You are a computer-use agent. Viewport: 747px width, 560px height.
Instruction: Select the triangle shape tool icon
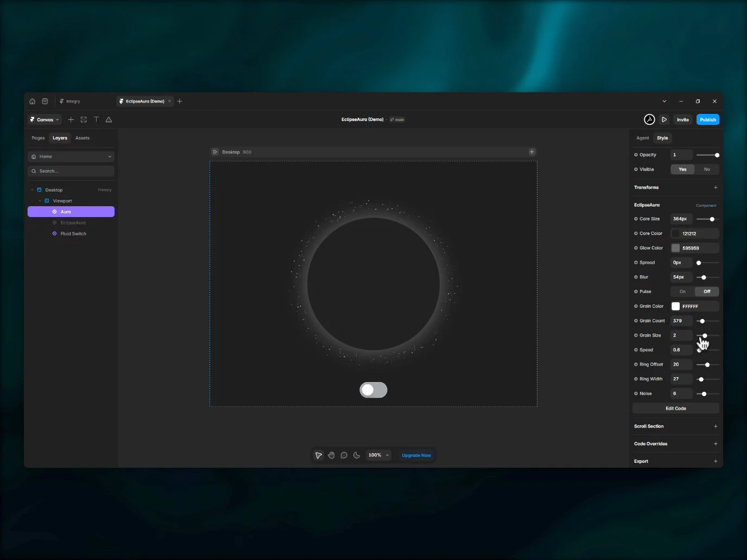(109, 119)
